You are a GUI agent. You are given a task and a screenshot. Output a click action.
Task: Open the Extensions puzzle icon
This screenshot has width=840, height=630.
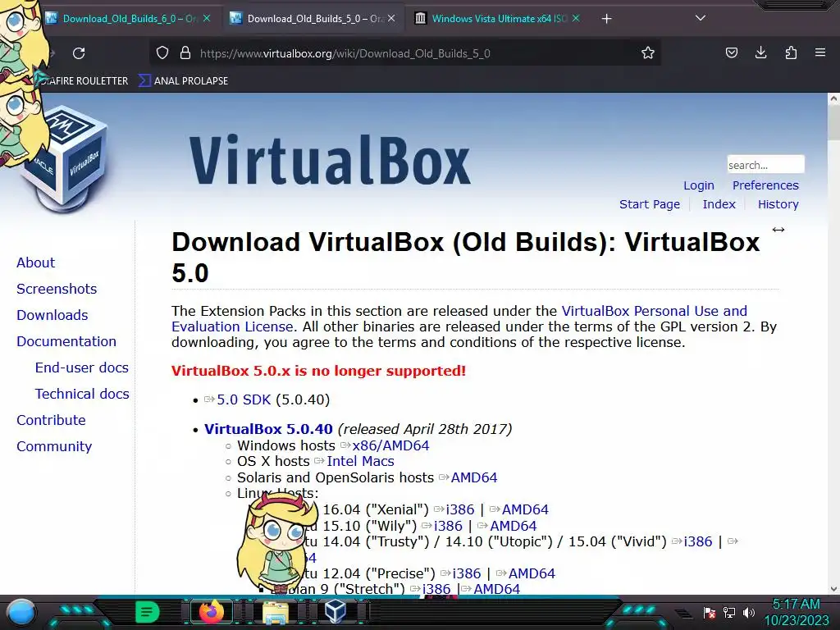coord(791,52)
